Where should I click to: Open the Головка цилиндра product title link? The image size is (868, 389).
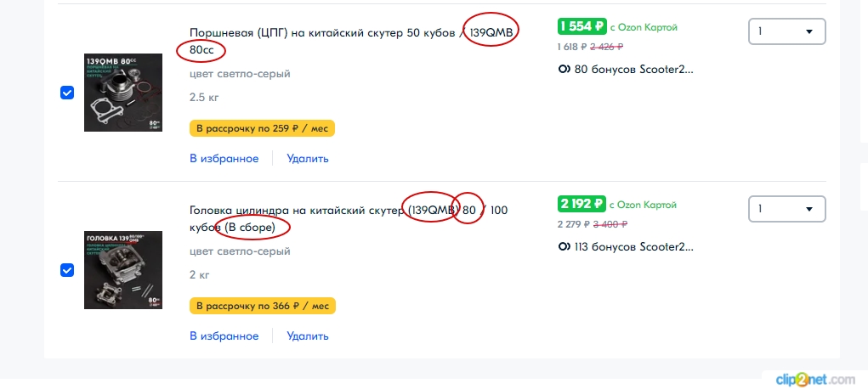[297, 210]
